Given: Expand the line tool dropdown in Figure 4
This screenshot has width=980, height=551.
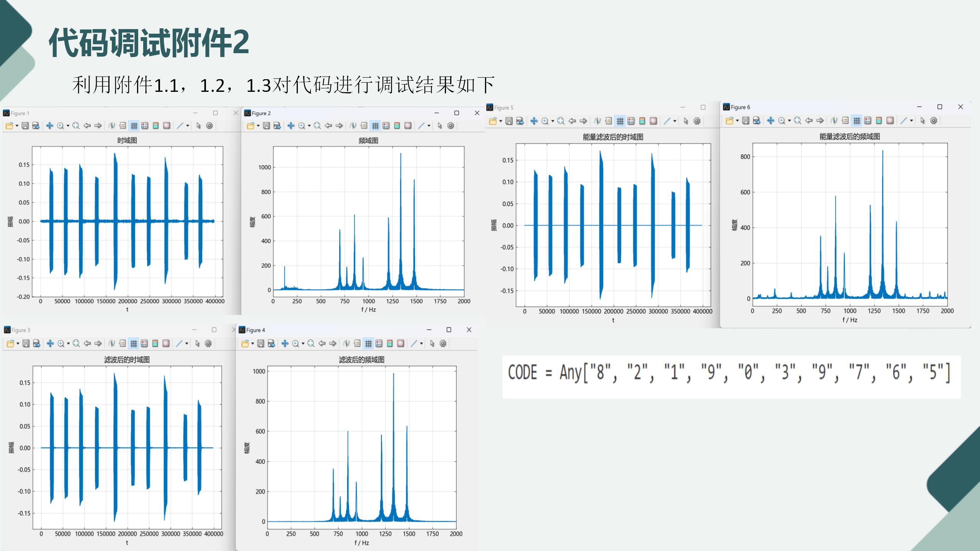Looking at the screenshot, I should pyautogui.click(x=421, y=343).
